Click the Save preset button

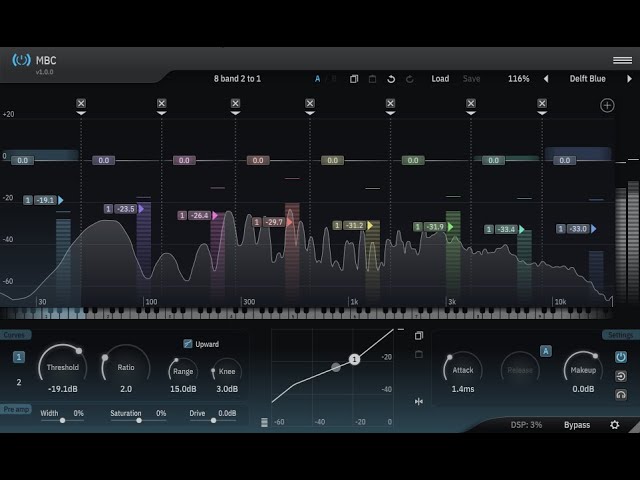pyautogui.click(x=471, y=79)
